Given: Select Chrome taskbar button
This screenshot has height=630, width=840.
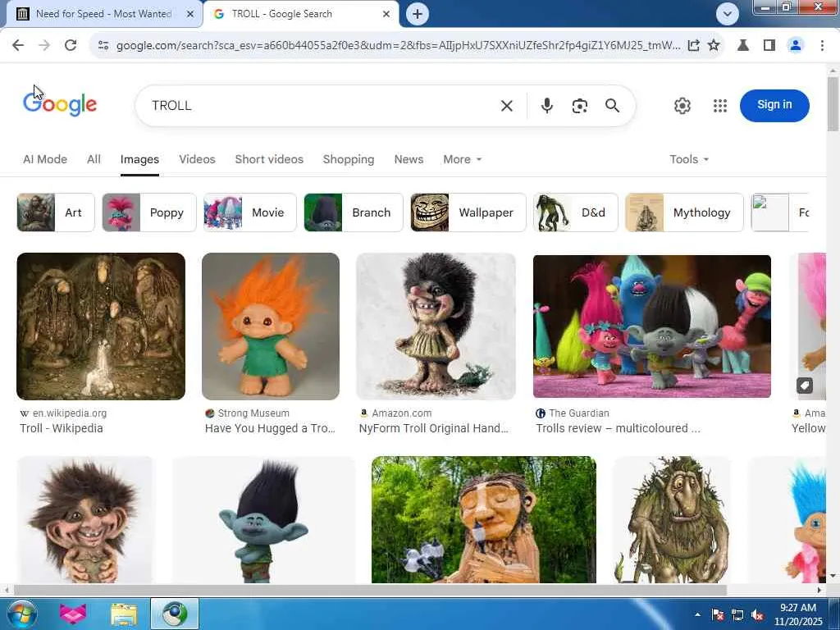Looking at the screenshot, I should [175, 614].
